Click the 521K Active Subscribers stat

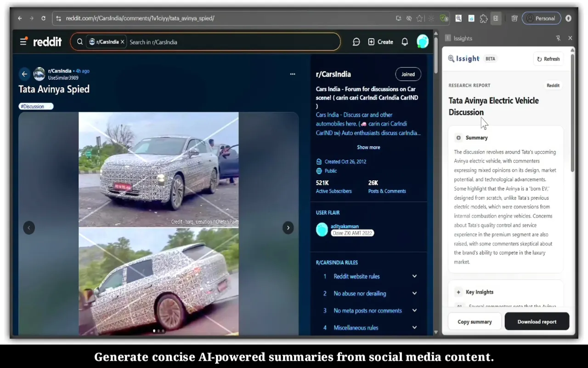334,186
